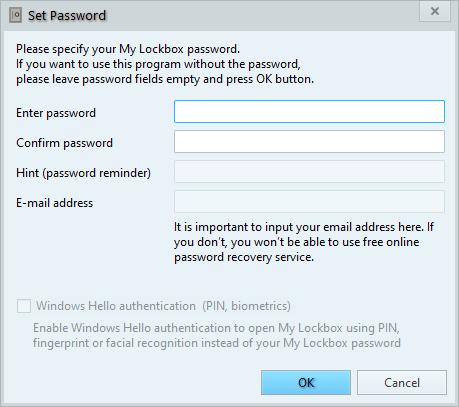This screenshot has width=459, height=407.
Task: Click the "E-mail address" label
Action: 55,203
